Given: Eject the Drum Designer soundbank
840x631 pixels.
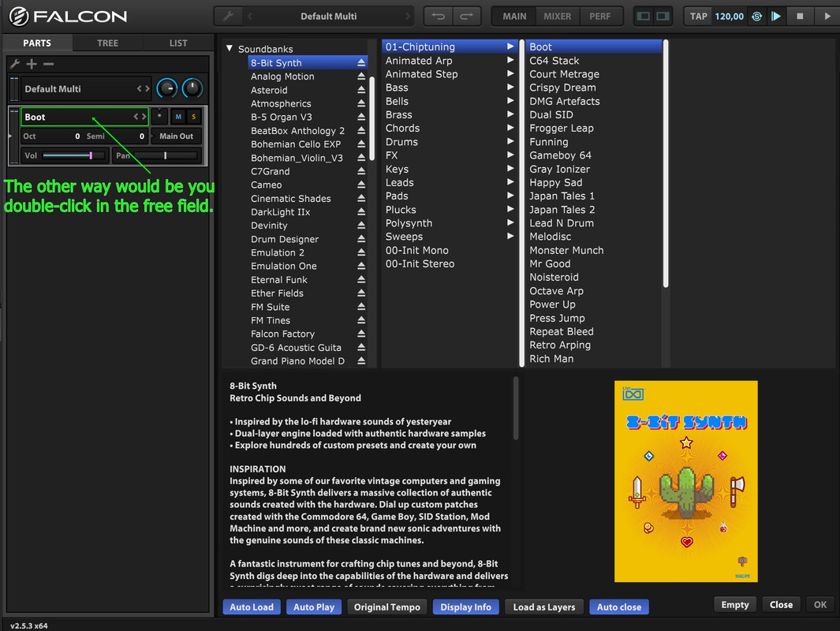Looking at the screenshot, I should 361,239.
